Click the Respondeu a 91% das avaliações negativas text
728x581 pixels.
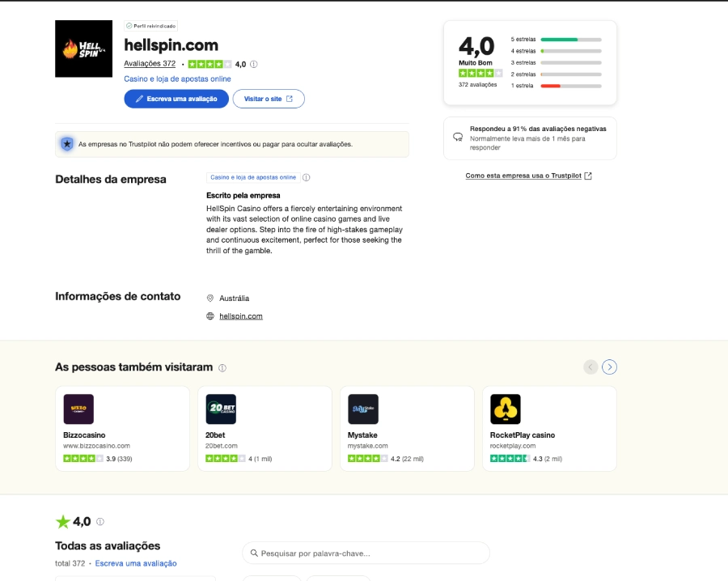[x=538, y=129]
